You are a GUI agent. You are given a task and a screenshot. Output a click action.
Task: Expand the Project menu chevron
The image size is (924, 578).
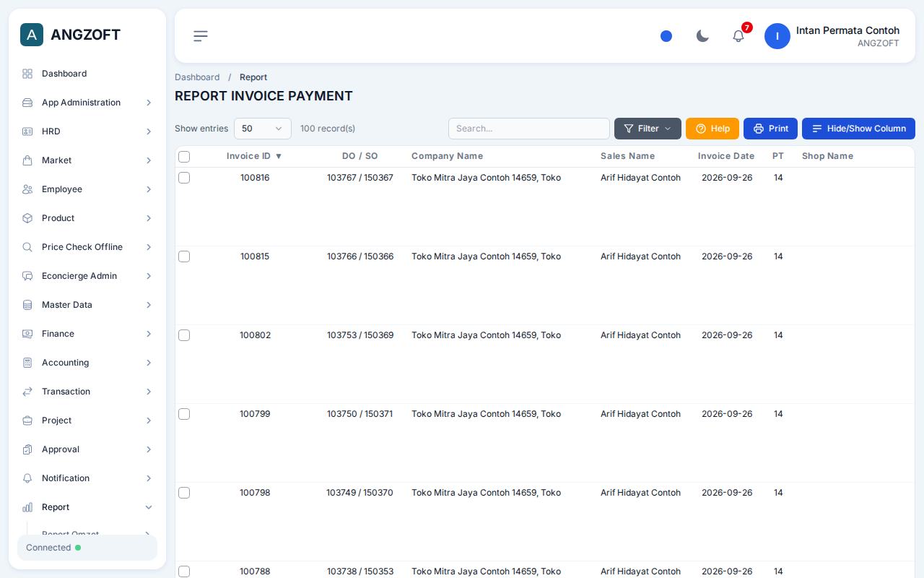(149, 420)
